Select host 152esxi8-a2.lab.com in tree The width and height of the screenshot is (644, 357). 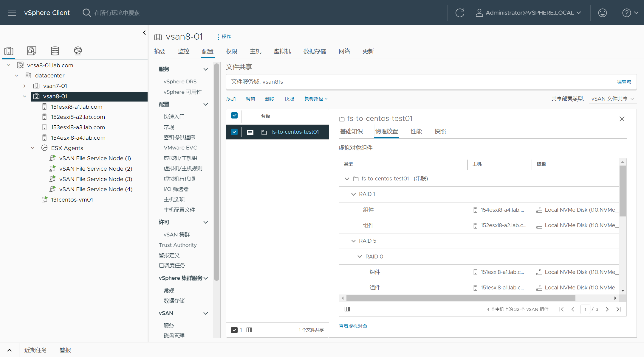pyautogui.click(x=78, y=117)
